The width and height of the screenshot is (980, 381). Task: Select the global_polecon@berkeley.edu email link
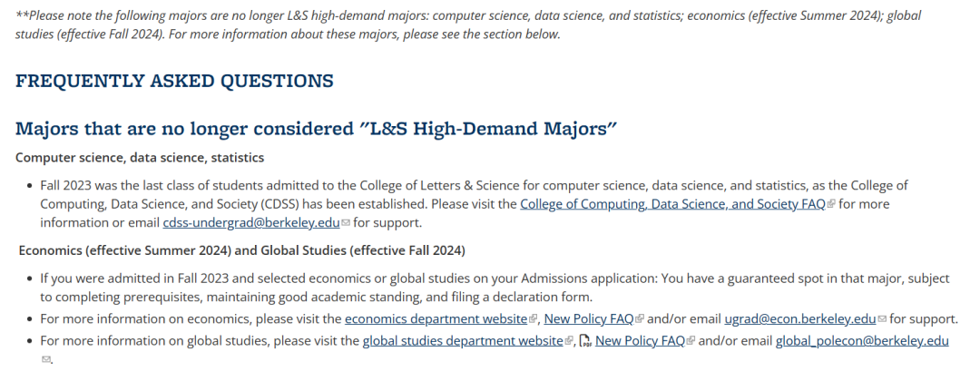pyautogui.click(x=862, y=341)
